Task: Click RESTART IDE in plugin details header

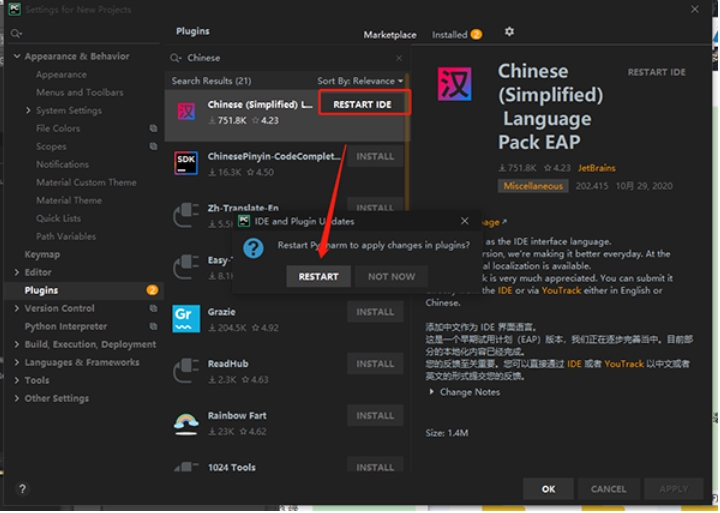Action: click(657, 72)
